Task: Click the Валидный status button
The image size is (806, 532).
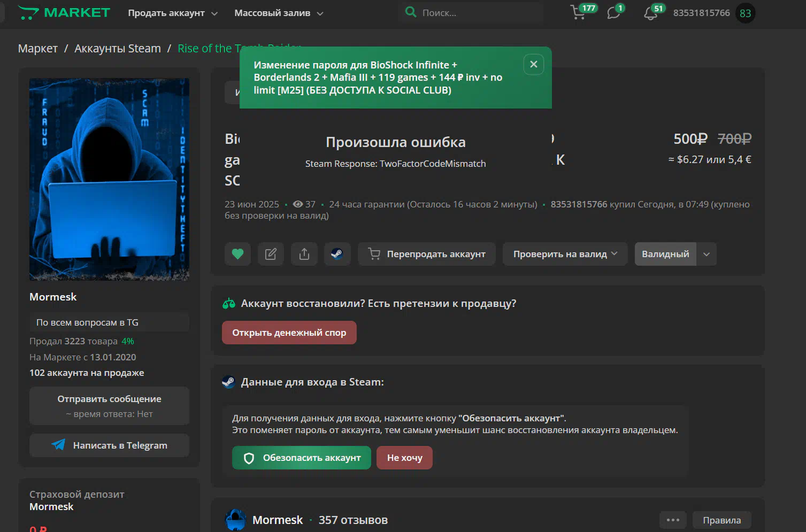Action: click(666, 254)
